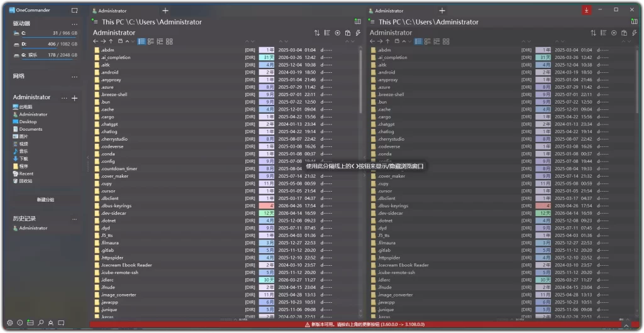Add a new tab in left pane
644x333 pixels.
click(x=165, y=11)
